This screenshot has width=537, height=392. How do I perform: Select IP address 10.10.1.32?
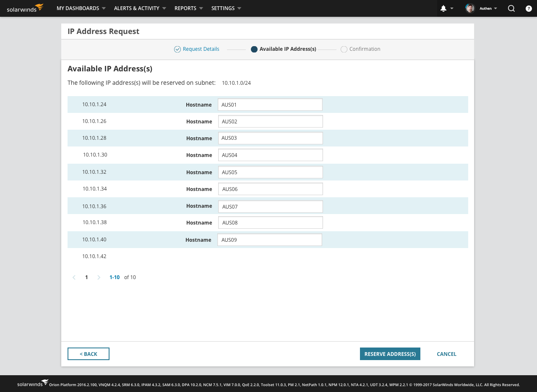click(x=94, y=172)
